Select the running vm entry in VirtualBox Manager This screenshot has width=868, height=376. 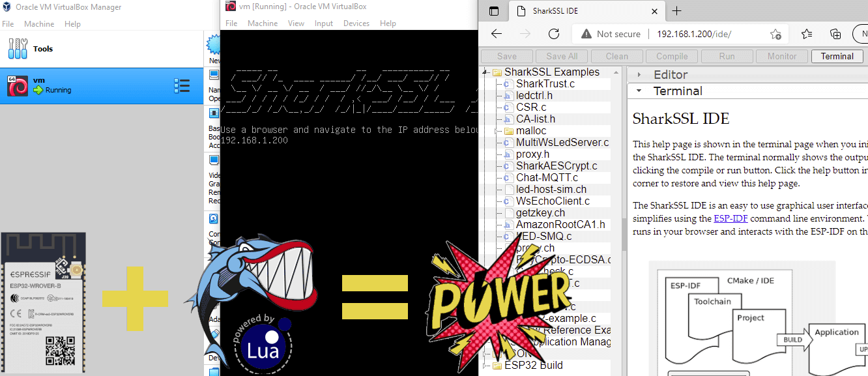pyautogui.click(x=102, y=86)
